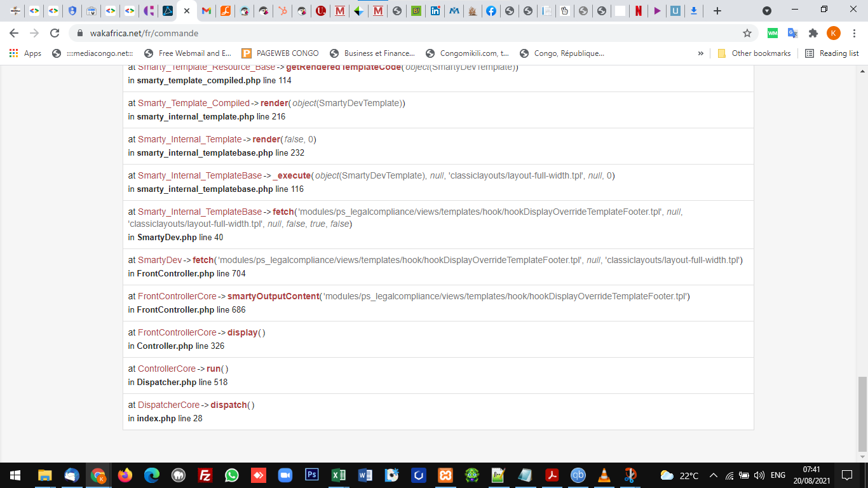Open AnyDesk from the taskbar
Image resolution: width=868 pixels, height=488 pixels.
(x=259, y=475)
